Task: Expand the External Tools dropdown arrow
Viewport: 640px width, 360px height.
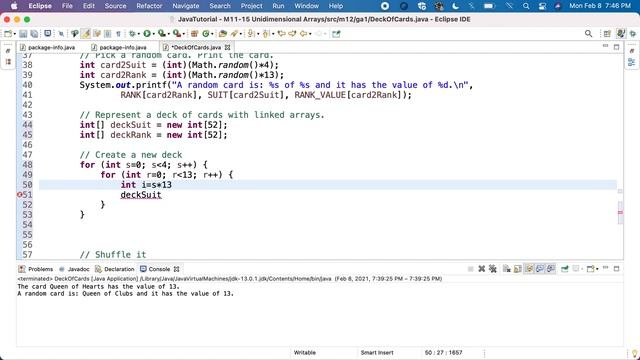Action: tap(183, 34)
